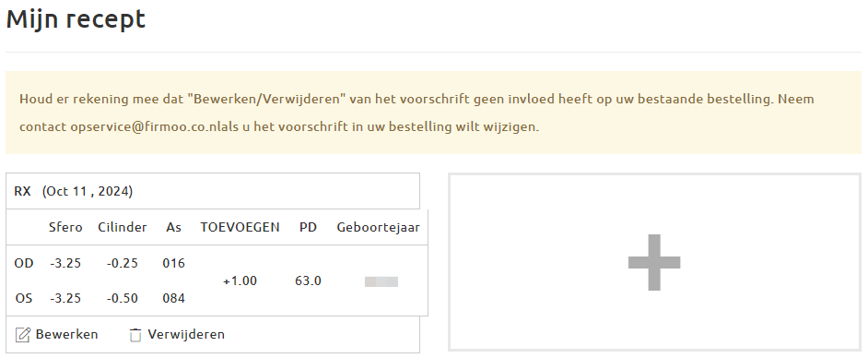
Task: Click the PD column header
Action: pyautogui.click(x=308, y=227)
